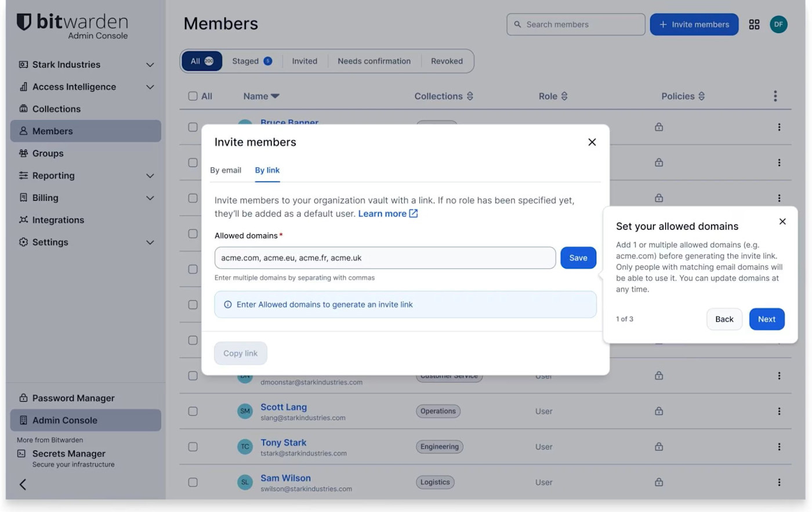Click Next in the tour tooltip
Image resolution: width=812 pixels, height=512 pixels.
coord(767,319)
